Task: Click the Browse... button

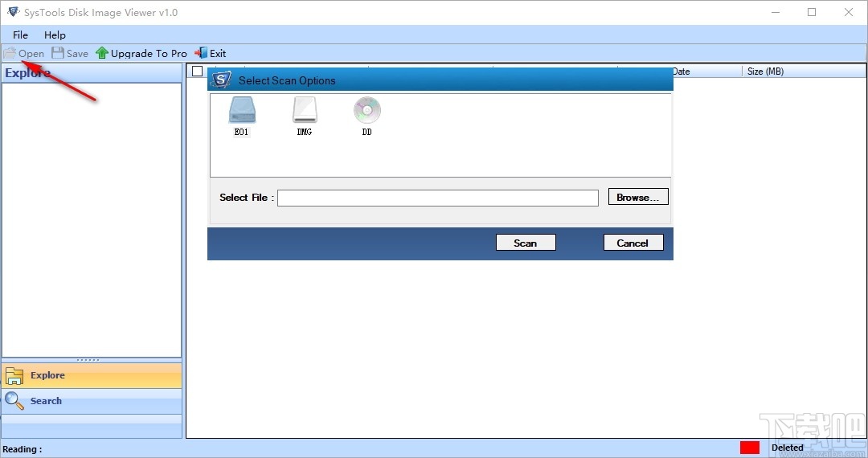Action: click(638, 197)
